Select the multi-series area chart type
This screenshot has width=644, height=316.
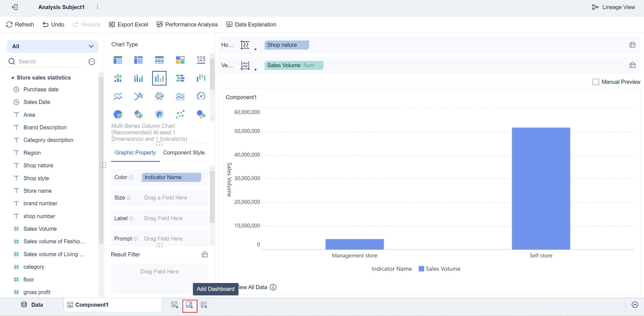(x=180, y=96)
